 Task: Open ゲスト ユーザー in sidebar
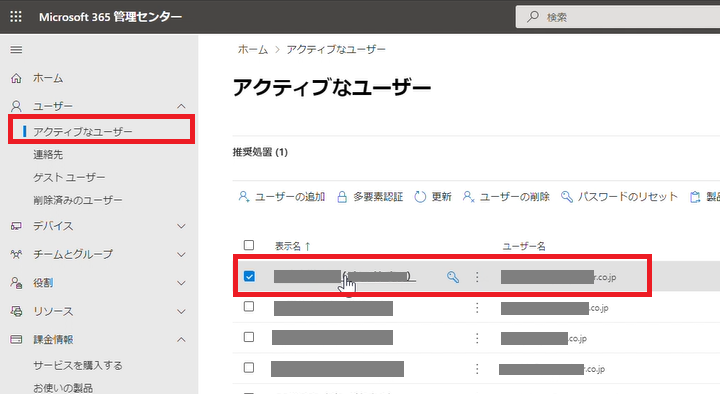point(69,177)
